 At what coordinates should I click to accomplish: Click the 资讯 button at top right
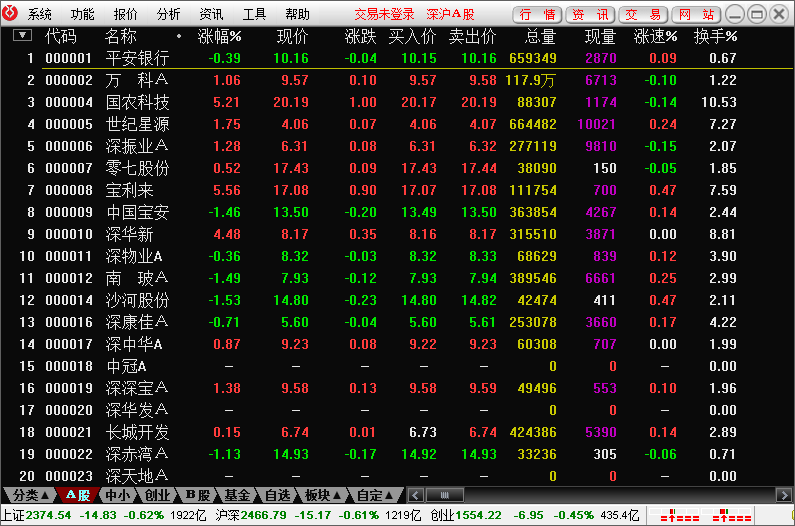pos(590,15)
